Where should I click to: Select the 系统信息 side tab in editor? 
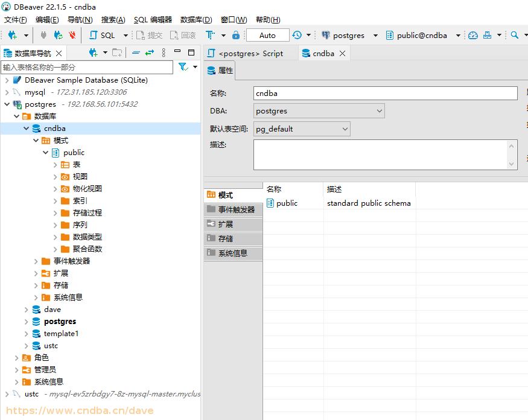point(233,253)
